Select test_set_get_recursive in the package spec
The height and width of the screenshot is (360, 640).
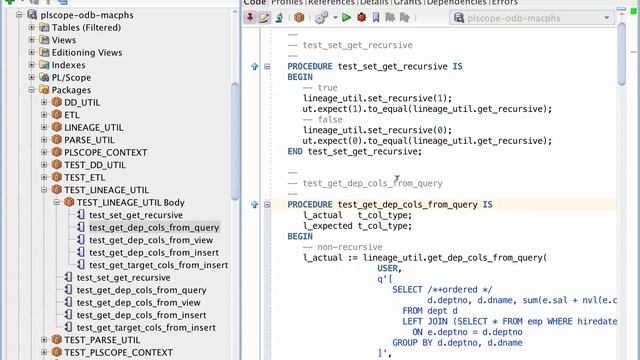coord(123,278)
